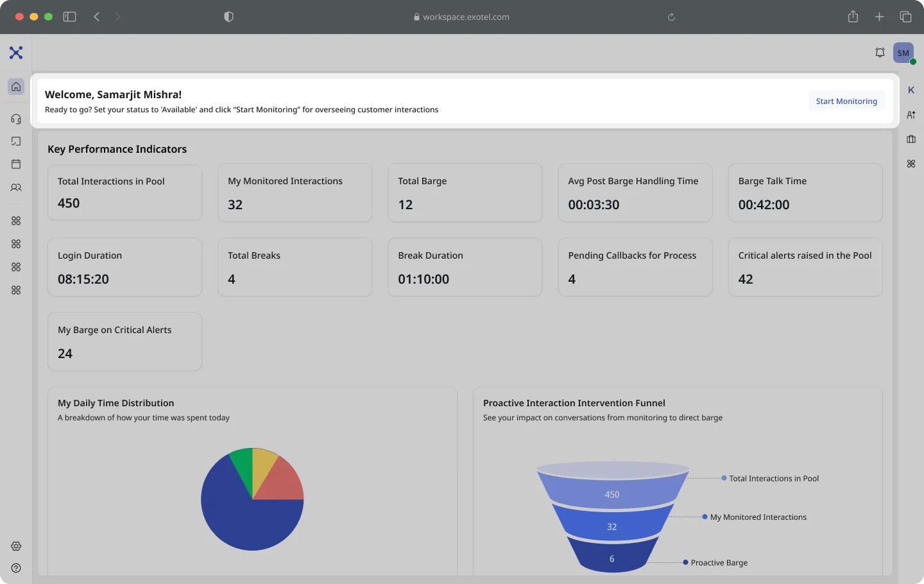
Task: Open the calendar sidebar icon
Action: point(16,164)
